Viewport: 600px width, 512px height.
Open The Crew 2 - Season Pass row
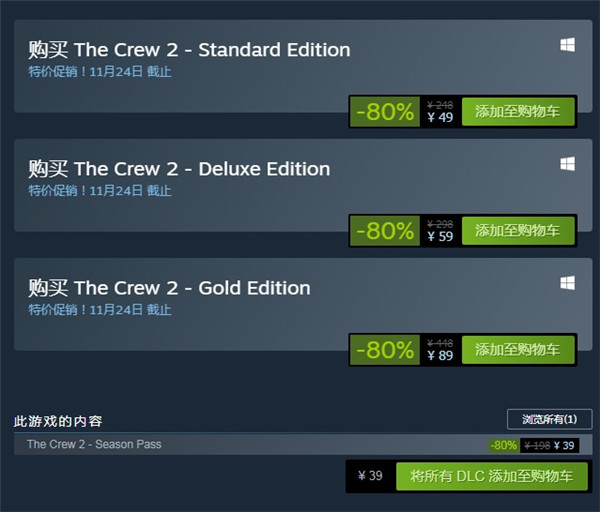coord(303,444)
